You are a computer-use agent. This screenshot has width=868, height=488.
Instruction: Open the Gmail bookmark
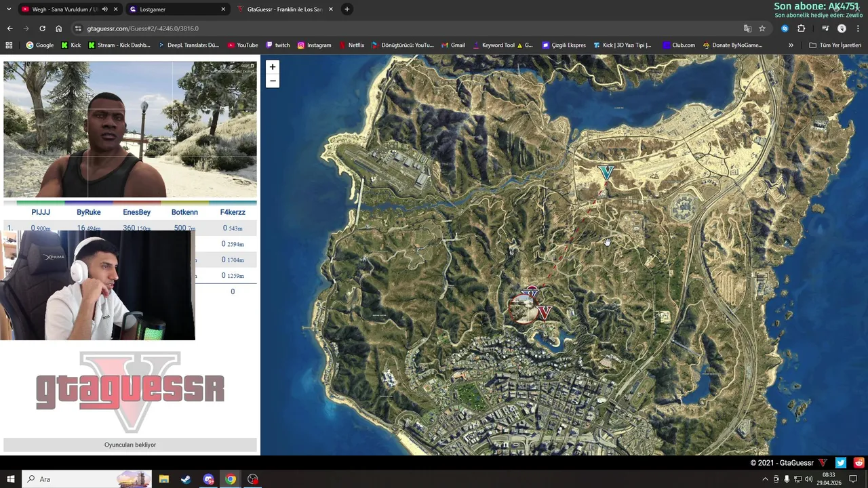pos(452,45)
